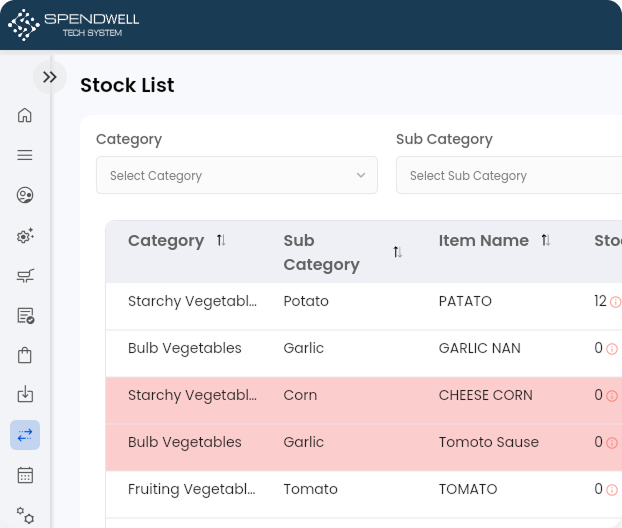
Task: Click the Spendwell Tech System logo
Action: pos(74,25)
